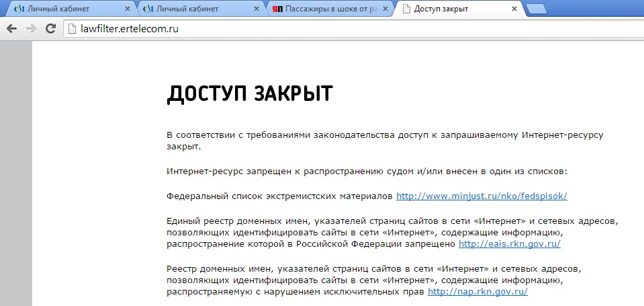The width and height of the screenshot is (644, 306).
Task: Click the page icon in address bar
Action: (73, 29)
